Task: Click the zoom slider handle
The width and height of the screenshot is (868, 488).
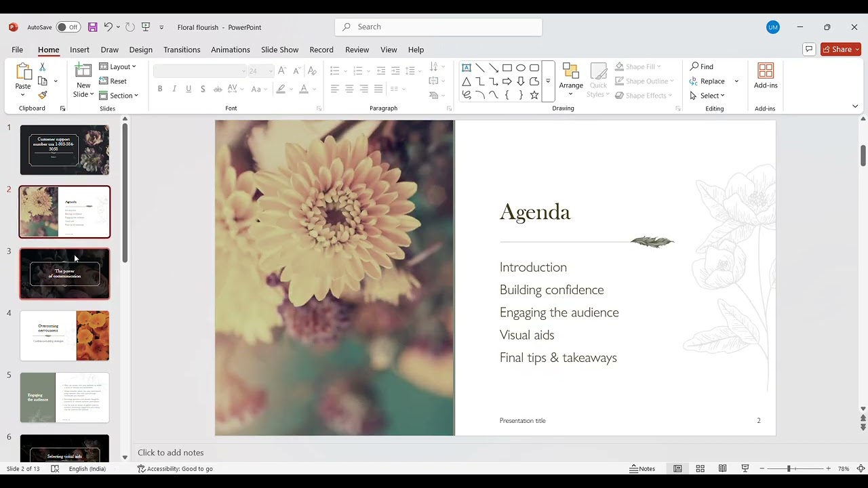Action: [x=789, y=468]
